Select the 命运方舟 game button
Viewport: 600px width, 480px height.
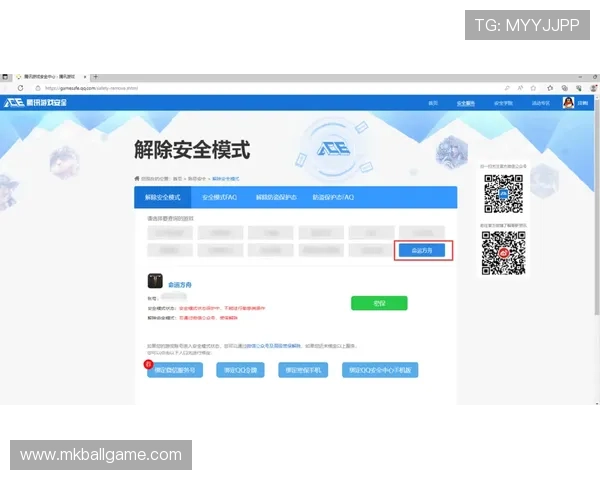click(422, 250)
